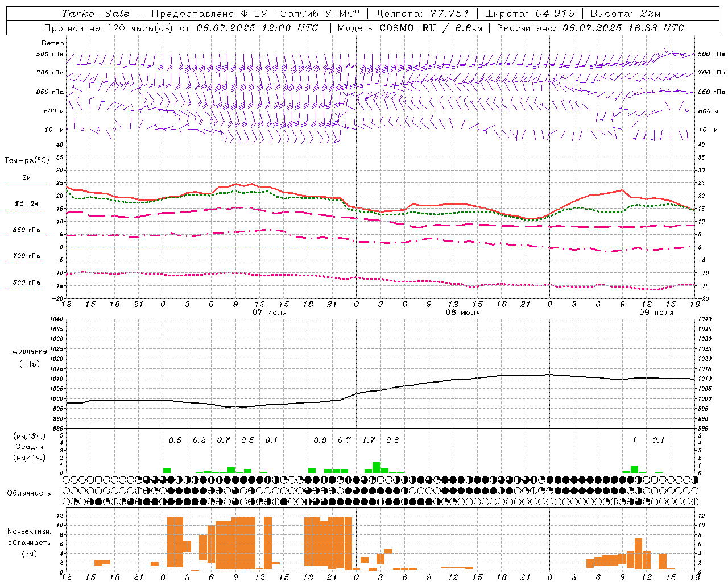Click the station name Tarko-Sale
This screenshot has width=728, height=582.
(96, 14)
